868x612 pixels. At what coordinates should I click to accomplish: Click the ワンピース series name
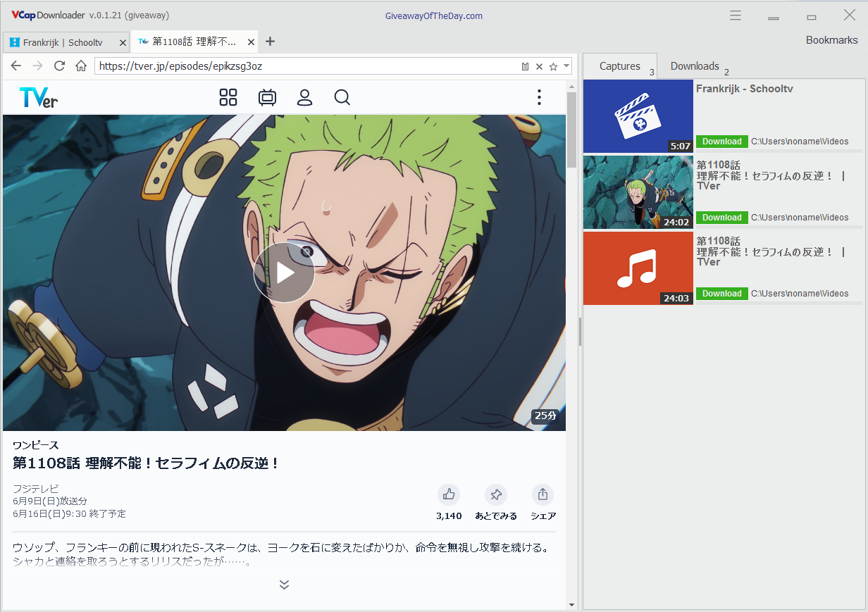(x=36, y=445)
